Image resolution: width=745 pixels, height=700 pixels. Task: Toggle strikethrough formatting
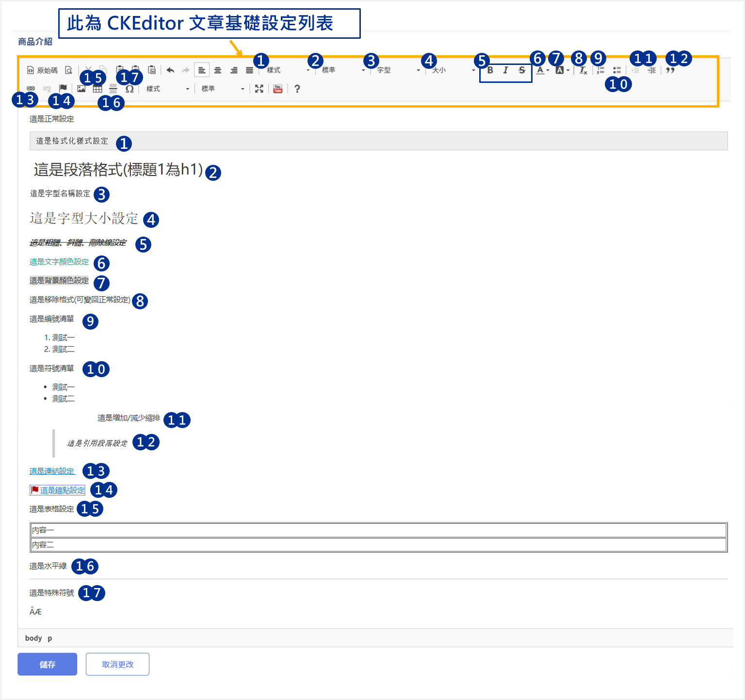click(x=522, y=70)
